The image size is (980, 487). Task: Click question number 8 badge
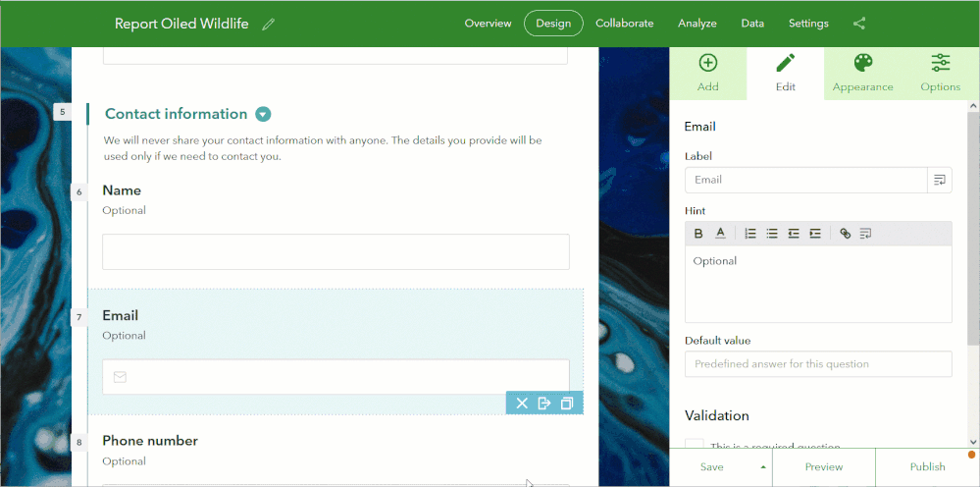(79, 443)
